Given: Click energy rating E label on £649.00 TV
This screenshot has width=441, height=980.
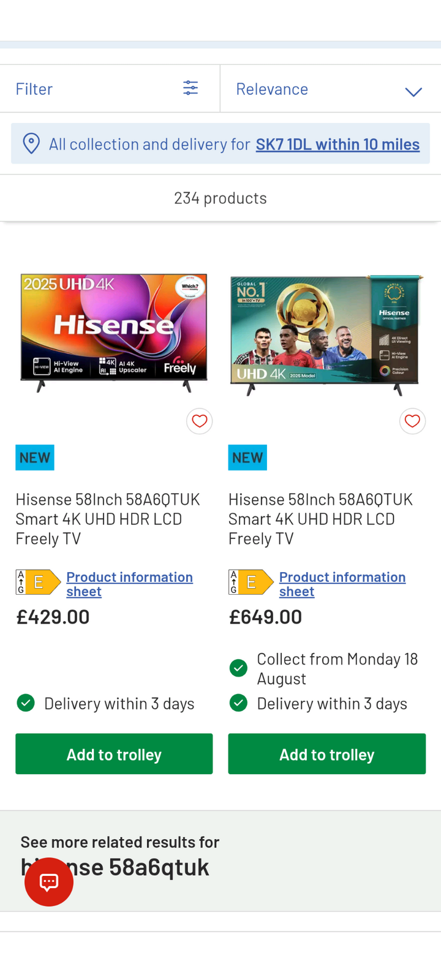Looking at the screenshot, I should point(251,582).
